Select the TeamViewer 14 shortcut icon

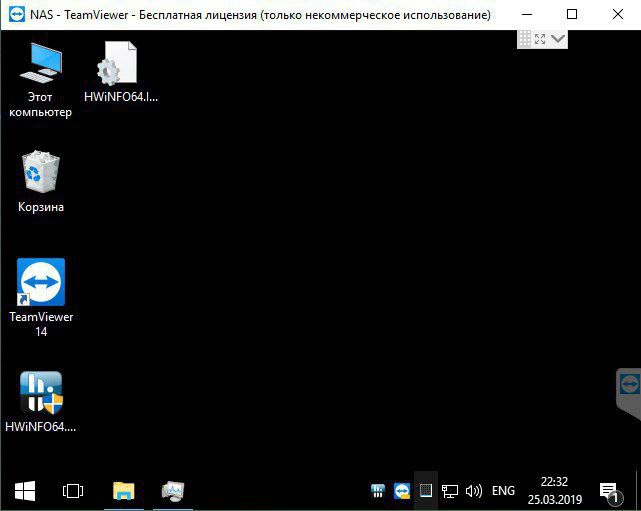tap(41, 298)
